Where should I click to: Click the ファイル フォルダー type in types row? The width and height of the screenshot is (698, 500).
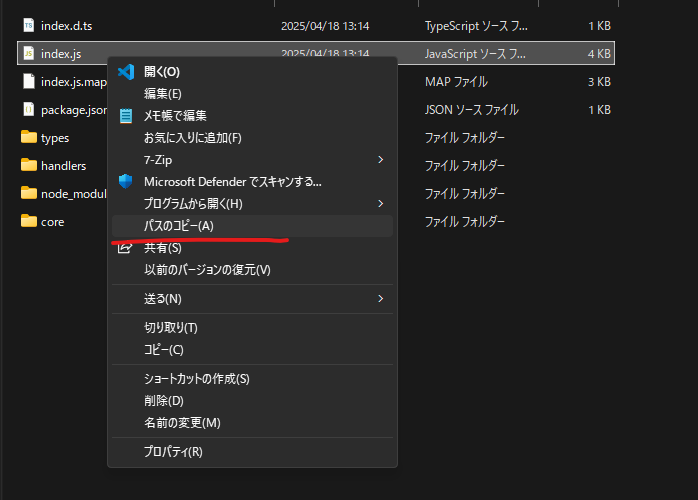465,138
